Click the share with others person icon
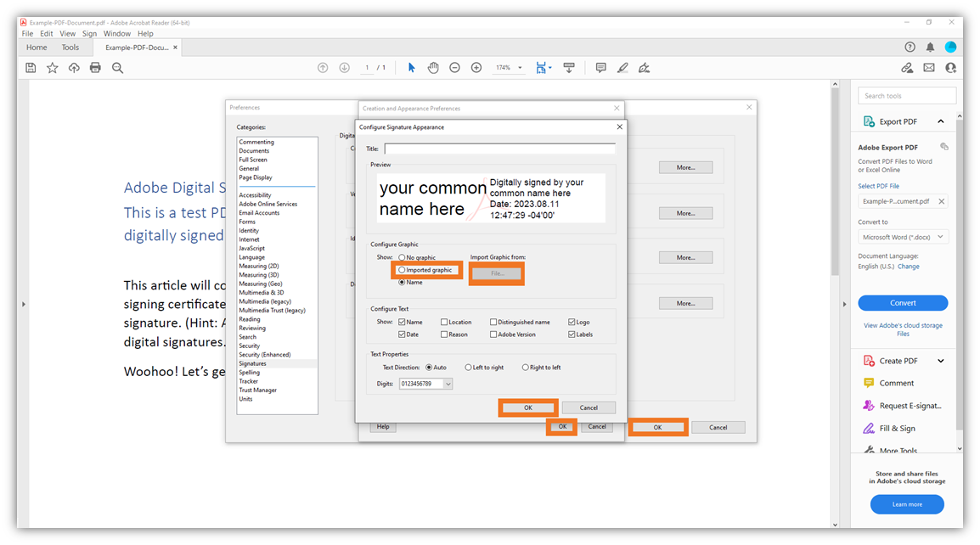 coord(950,68)
